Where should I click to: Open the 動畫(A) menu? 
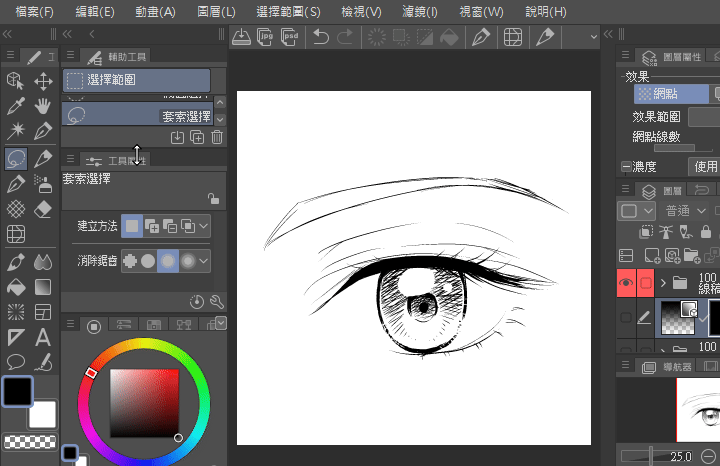point(155,12)
